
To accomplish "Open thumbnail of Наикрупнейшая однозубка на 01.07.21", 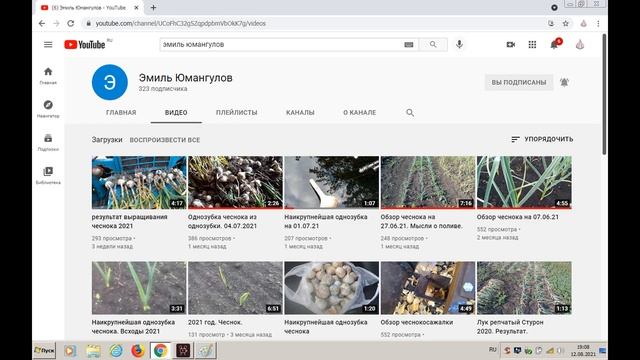I will point(331,182).
